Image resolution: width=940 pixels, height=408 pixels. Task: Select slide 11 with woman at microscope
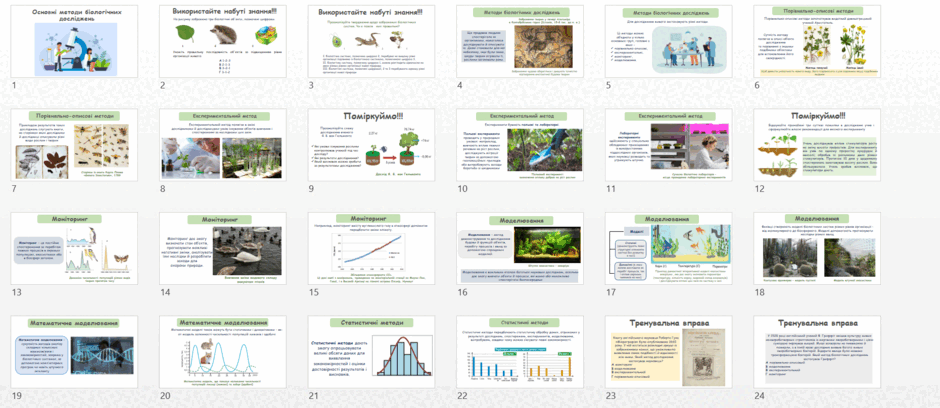668,144
